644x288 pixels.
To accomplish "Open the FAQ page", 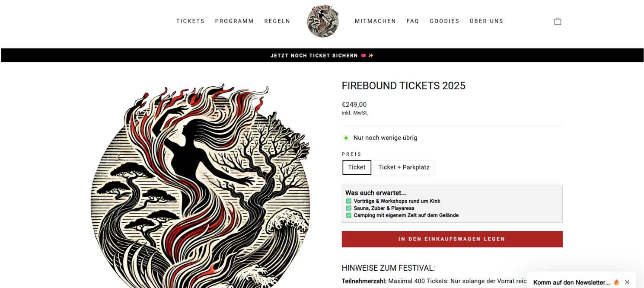I will [x=413, y=21].
